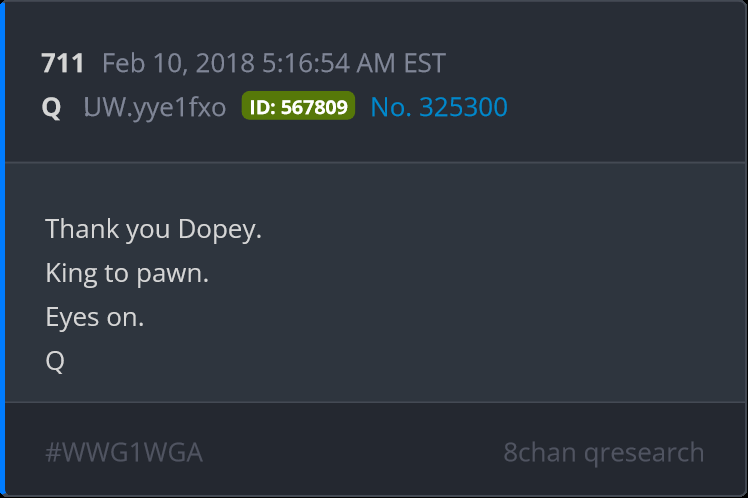Click the bold Q author name
Screen dimensions: 748x498
[51, 107]
